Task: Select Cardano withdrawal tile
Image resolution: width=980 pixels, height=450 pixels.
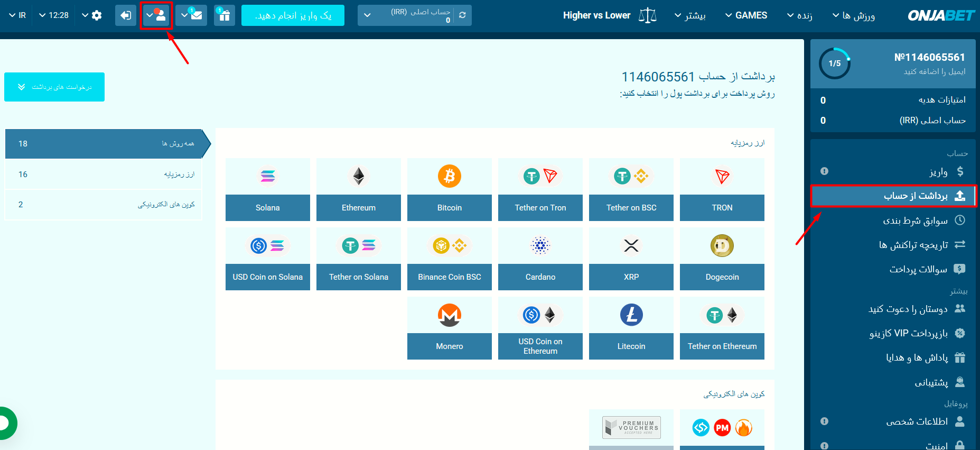Action: [x=540, y=259]
